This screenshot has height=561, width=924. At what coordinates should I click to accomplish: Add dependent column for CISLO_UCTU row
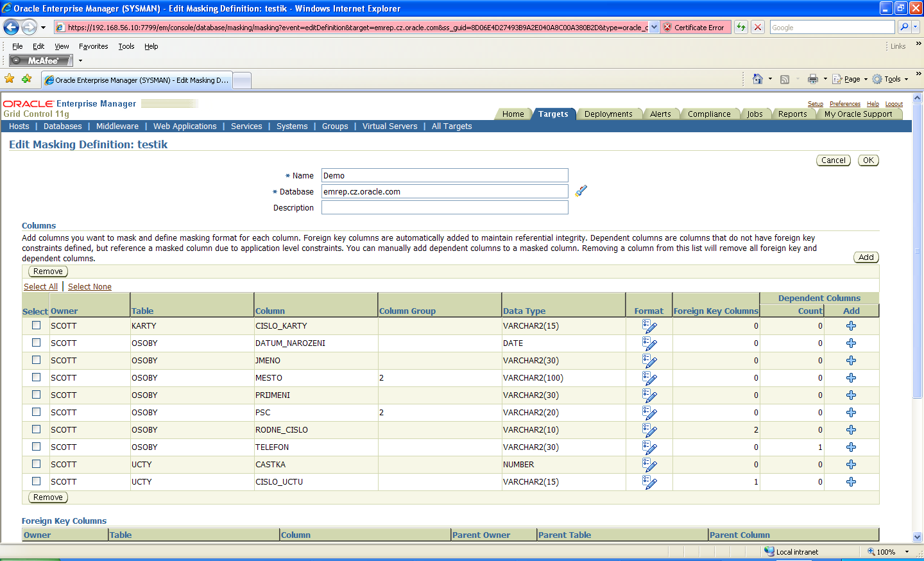tap(851, 482)
